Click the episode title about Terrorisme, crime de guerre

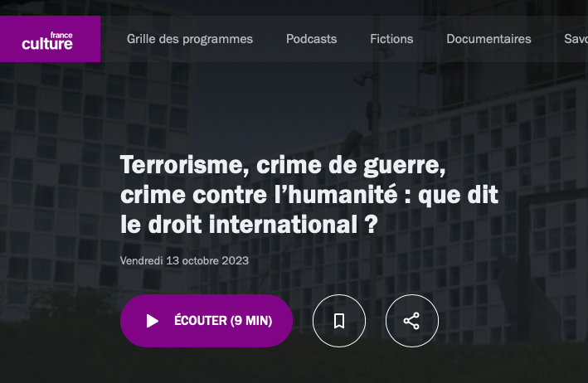coord(309,195)
